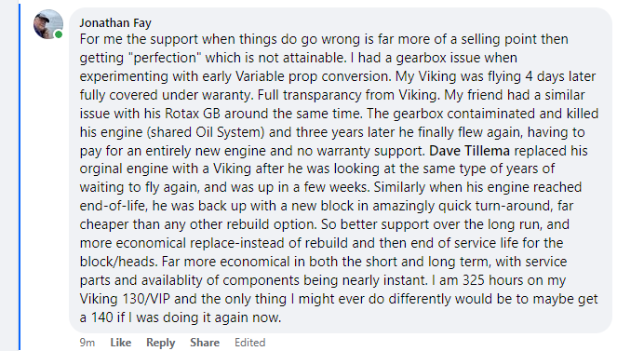Open Jonathan Fay's profile picture
644x351 pixels.
(x=48, y=24)
